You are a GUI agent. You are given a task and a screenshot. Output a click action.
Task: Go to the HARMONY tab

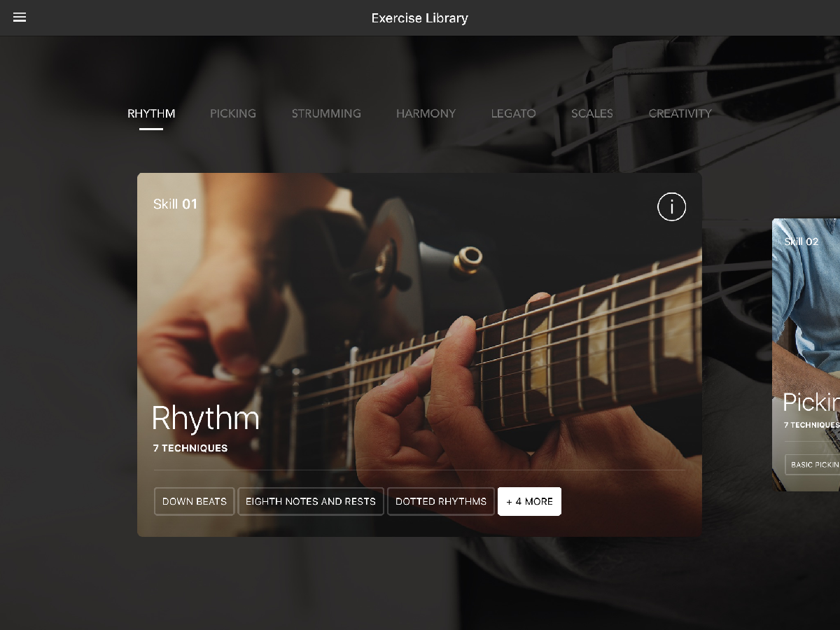pos(426,113)
